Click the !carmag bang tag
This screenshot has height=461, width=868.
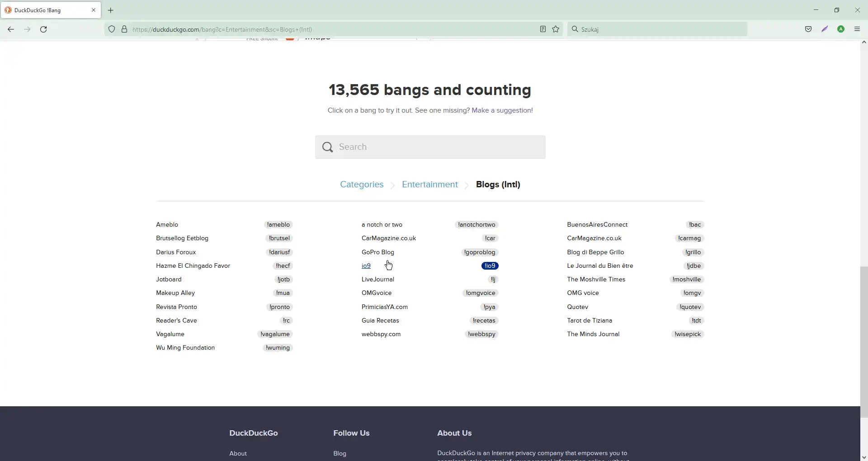(x=689, y=238)
